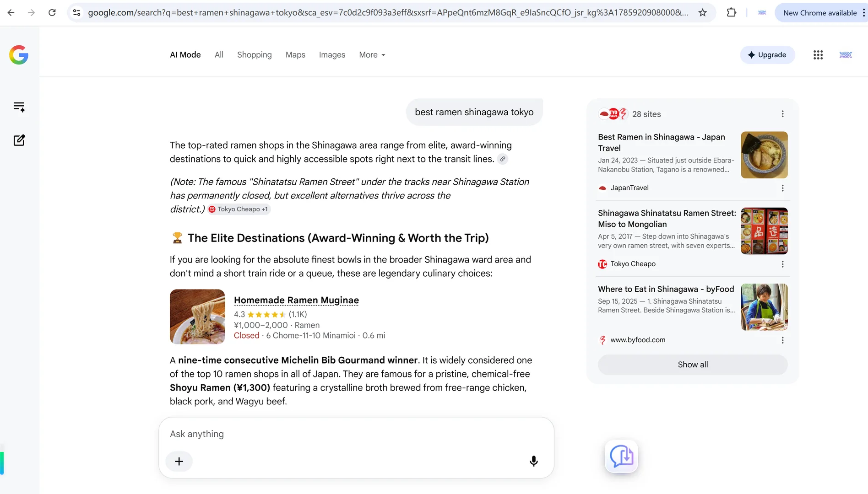The width and height of the screenshot is (868, 494).
Task: Open the Tokyo Cheapo +1 citation chip
Action: 239,209
